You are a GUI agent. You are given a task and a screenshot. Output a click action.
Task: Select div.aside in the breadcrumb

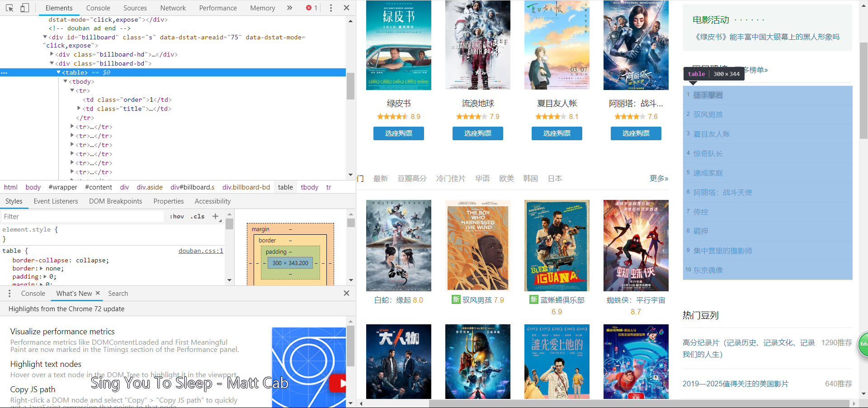click(x=150, y=187)
